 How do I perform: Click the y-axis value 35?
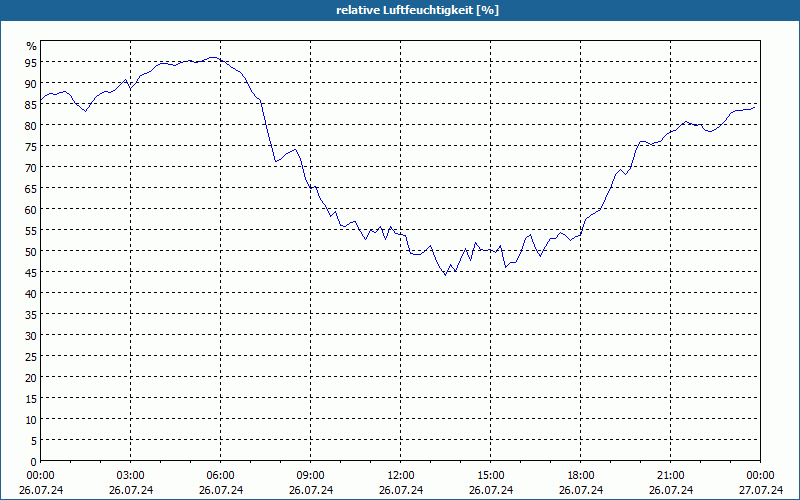[31, 314]
